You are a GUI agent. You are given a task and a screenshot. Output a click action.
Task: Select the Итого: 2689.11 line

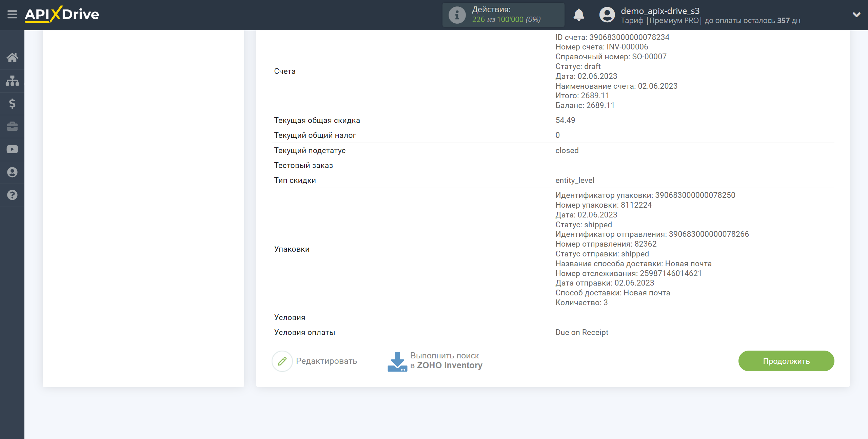click(x=582, y=96)
